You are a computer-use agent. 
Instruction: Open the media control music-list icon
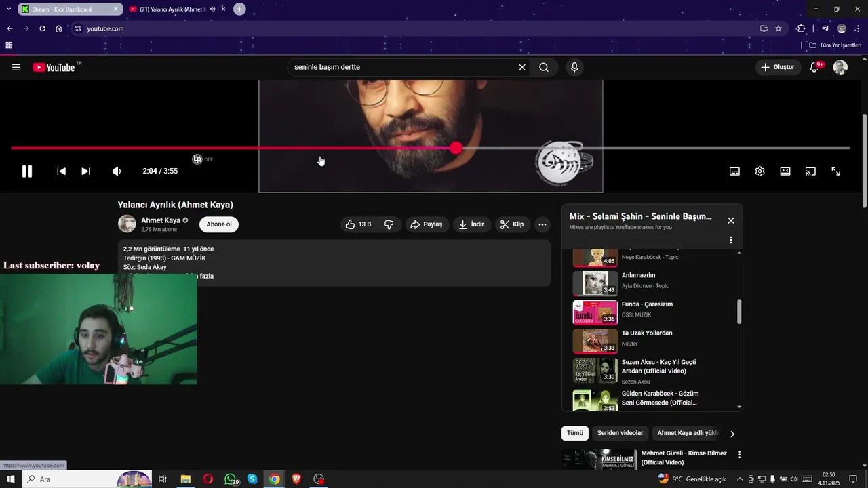825,28
